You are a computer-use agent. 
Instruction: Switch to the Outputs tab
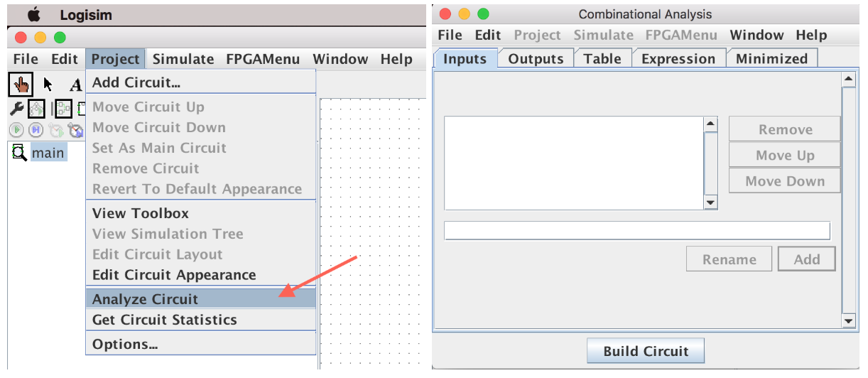536,59
